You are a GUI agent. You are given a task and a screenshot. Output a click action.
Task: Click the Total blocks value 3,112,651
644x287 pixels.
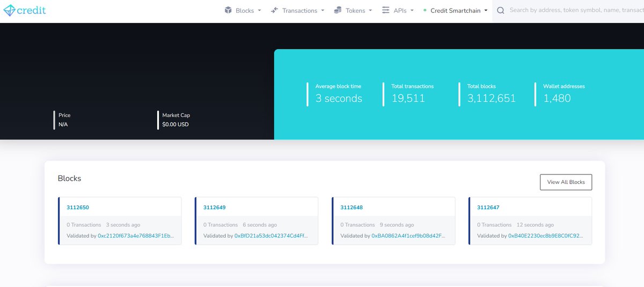[x=492, y=98]
